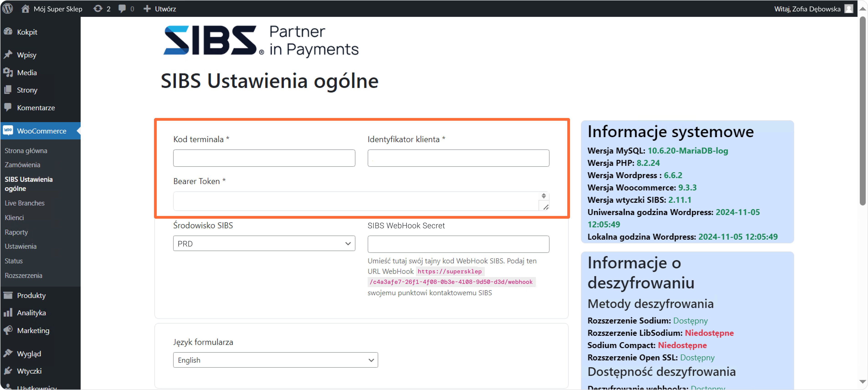Open the Live Branches submenu item
The height and width of the screenshot is (390, 868).
click(x=25, y=203)
